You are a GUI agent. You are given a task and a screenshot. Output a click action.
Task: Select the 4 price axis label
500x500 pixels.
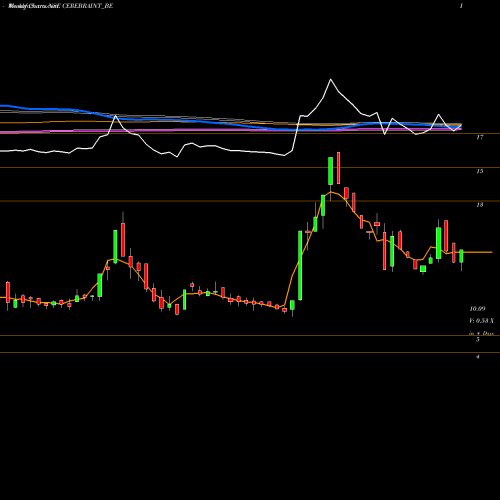pyautogui.click(x=478, y=357)
